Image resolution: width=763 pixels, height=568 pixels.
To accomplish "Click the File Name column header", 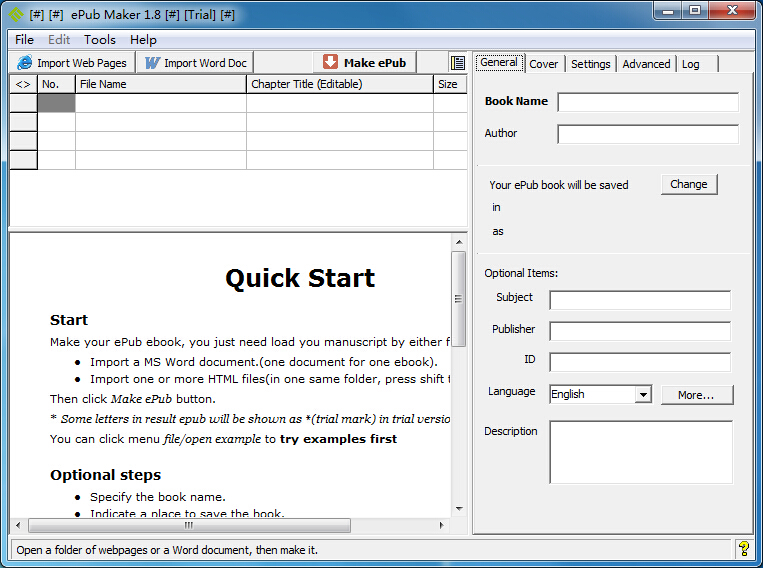I will click(x=161, y=84).
